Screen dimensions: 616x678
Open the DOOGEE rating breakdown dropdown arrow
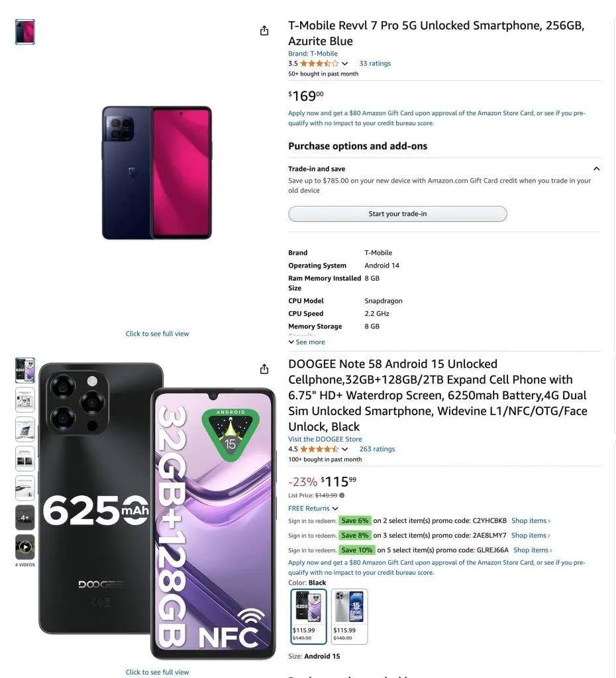tap(344, 449)
